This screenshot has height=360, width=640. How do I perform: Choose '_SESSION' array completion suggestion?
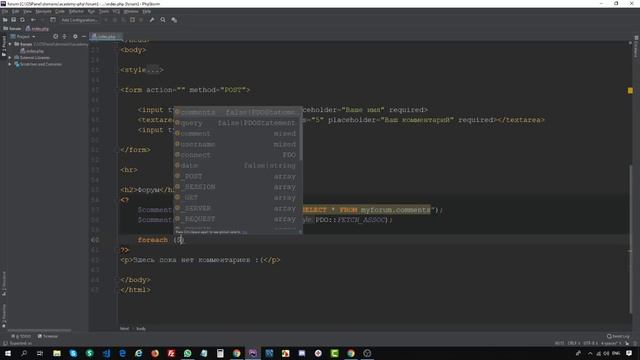pos(236,187)
